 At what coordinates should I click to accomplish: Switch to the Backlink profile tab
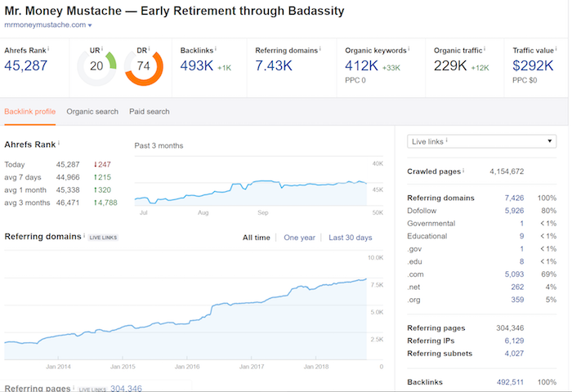(30, 112)
